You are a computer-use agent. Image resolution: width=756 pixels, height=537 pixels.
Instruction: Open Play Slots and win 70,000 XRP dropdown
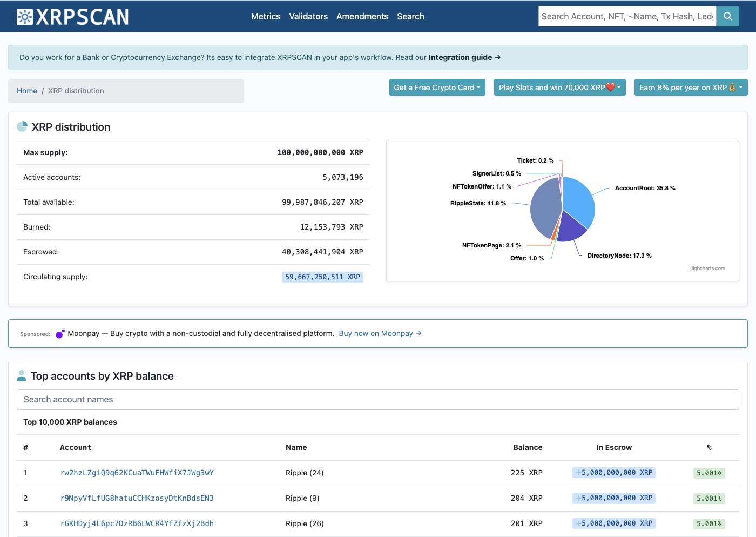pyautogui.click(x=559, y=88)
